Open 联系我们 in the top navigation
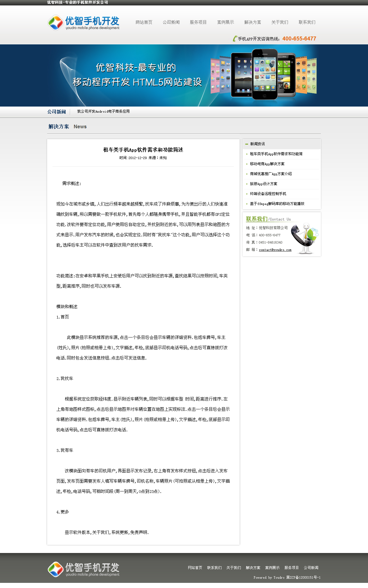 (x=307, y=22)
